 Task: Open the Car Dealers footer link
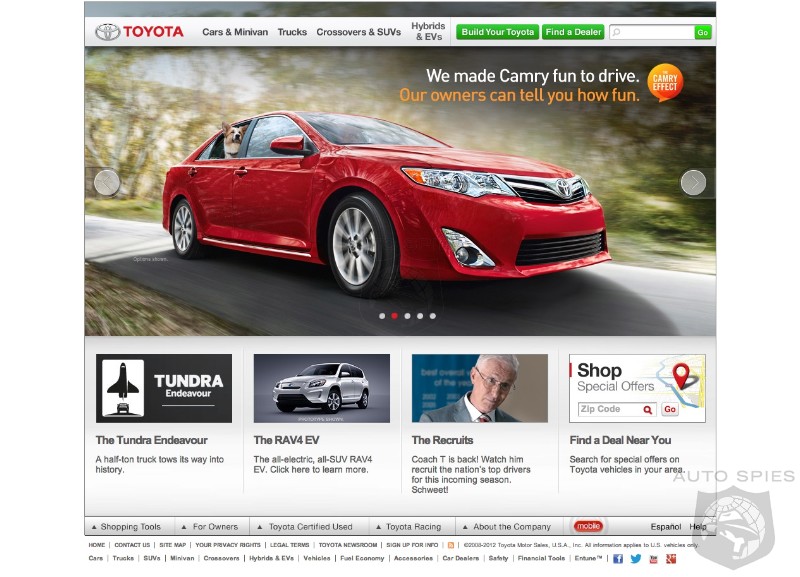pos(461,558)
